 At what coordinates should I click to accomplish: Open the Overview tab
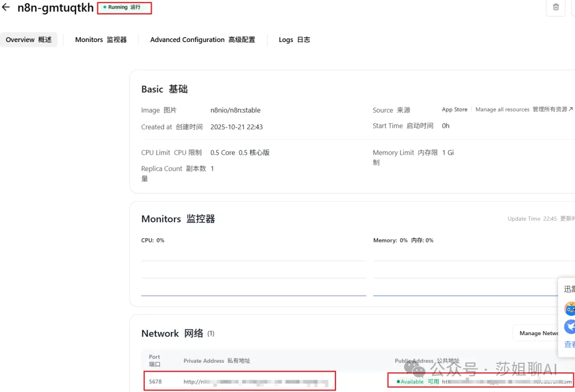(29, 40)
